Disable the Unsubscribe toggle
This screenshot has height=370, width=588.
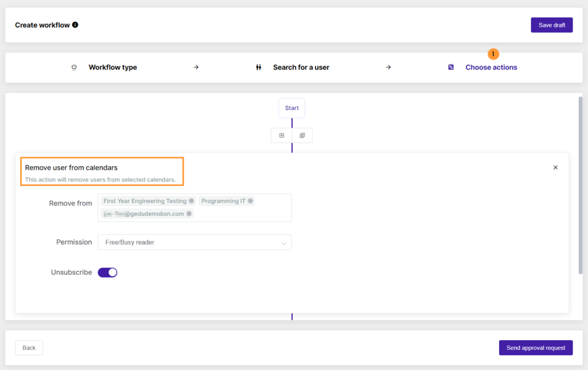coord(107,272)
